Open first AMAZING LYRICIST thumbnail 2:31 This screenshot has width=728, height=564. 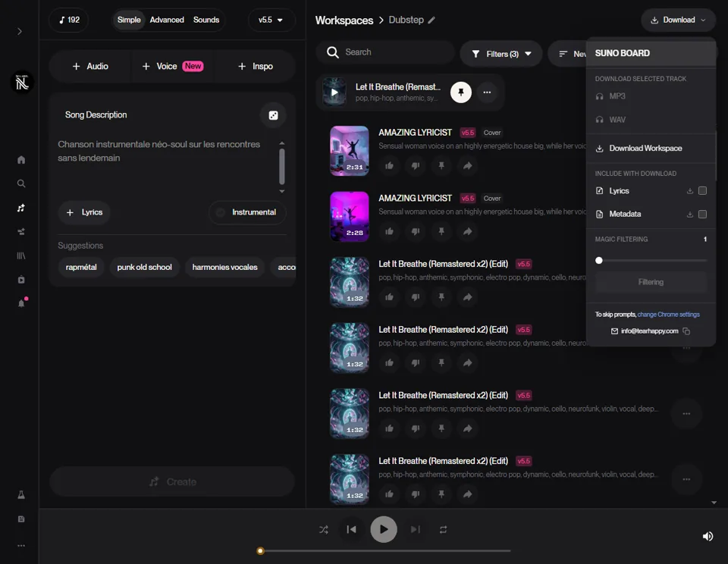point(349,151)
